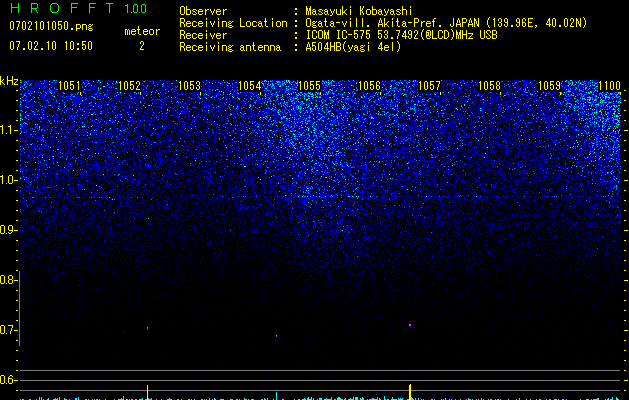The height and width of the screenshot is (400, 629).
Task: Click the yellow intensity spike before 1057
Action: [410, 392]
